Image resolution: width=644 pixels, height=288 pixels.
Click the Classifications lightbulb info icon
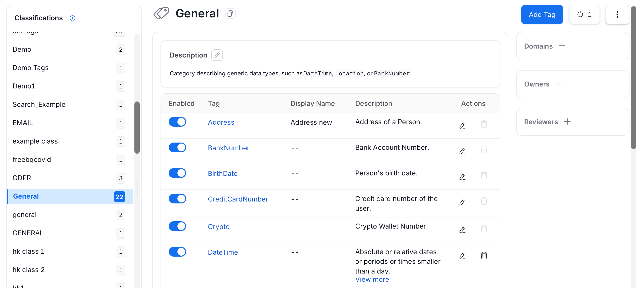pos(73,19)
